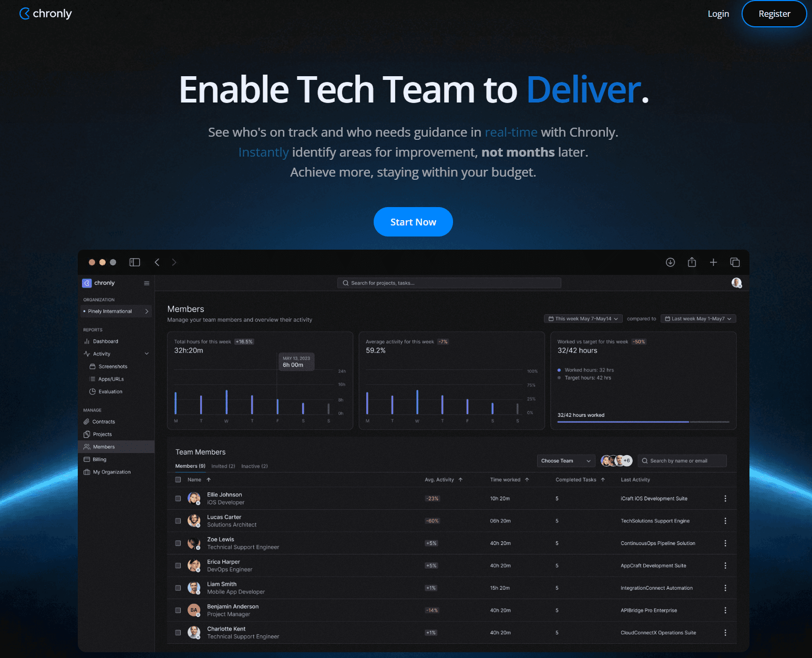Open the Screenshots item in the sidebar
The image size is (812, 658).
pos(112,366)
